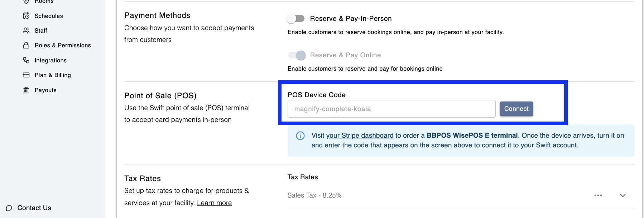This screenshot has height=218, width=644.
Task: Expand the Sales Tax 8.25% chevron
Action: (623, 195)
